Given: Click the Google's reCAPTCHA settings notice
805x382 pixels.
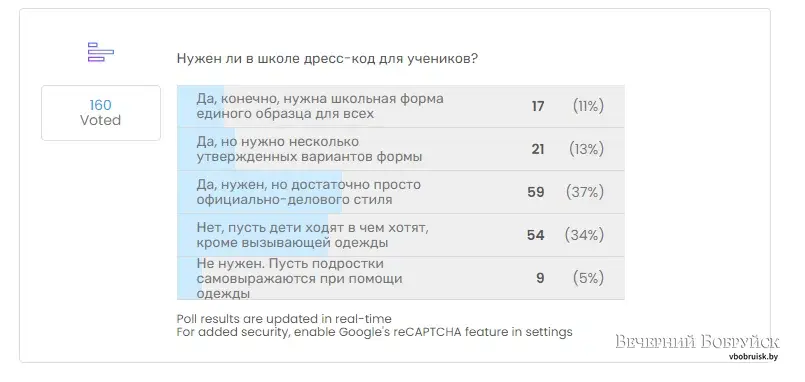Looking at the screenshot, I should (x=374, y=332).
